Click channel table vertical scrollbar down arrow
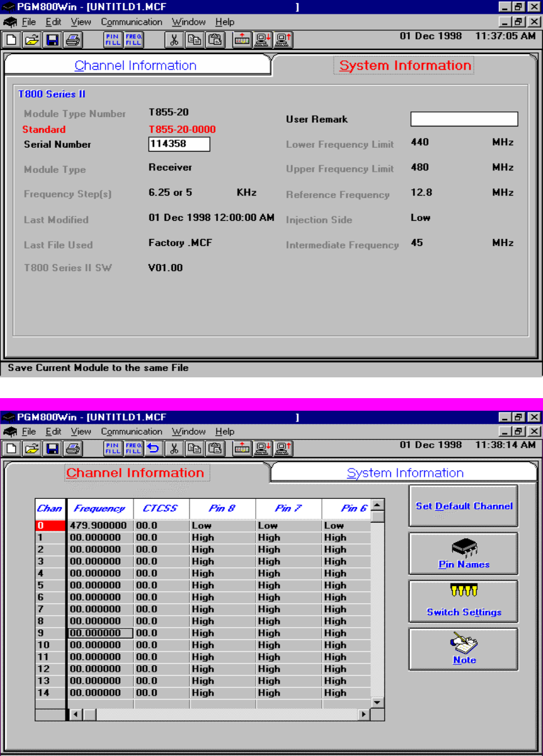543x756 pixels. [378, 703]
